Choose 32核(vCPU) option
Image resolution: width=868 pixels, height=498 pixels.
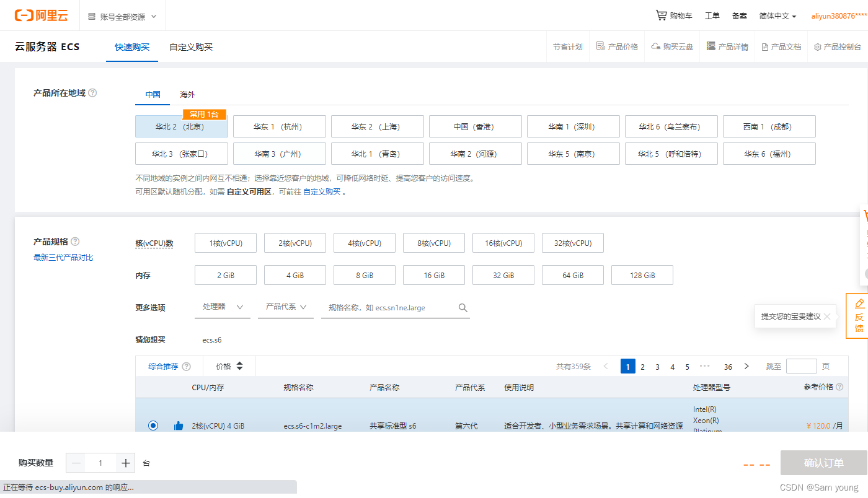573,243
